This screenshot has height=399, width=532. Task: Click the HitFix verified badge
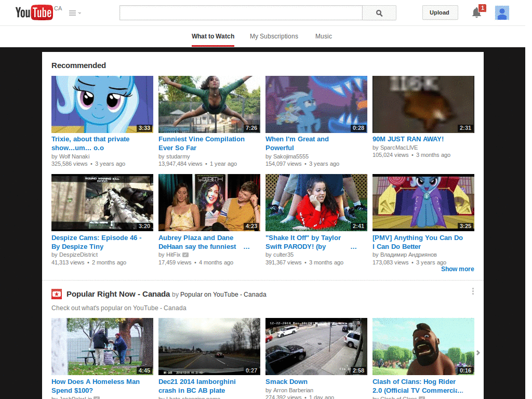pos(185,255)
